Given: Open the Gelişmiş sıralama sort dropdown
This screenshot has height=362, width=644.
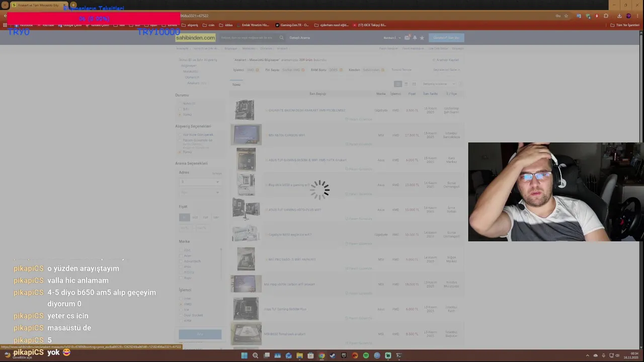Looking at the screenshot, I should click(439, 84).
